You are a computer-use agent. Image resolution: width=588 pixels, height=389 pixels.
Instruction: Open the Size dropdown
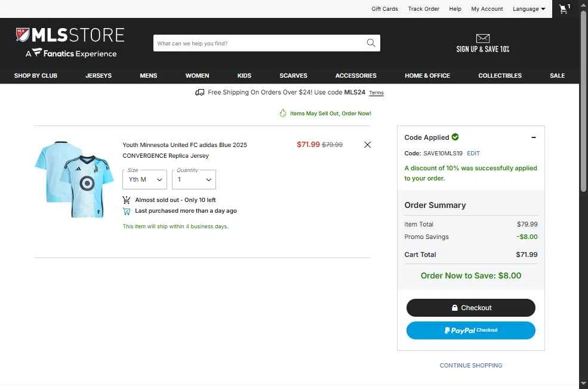click(144, 179)
